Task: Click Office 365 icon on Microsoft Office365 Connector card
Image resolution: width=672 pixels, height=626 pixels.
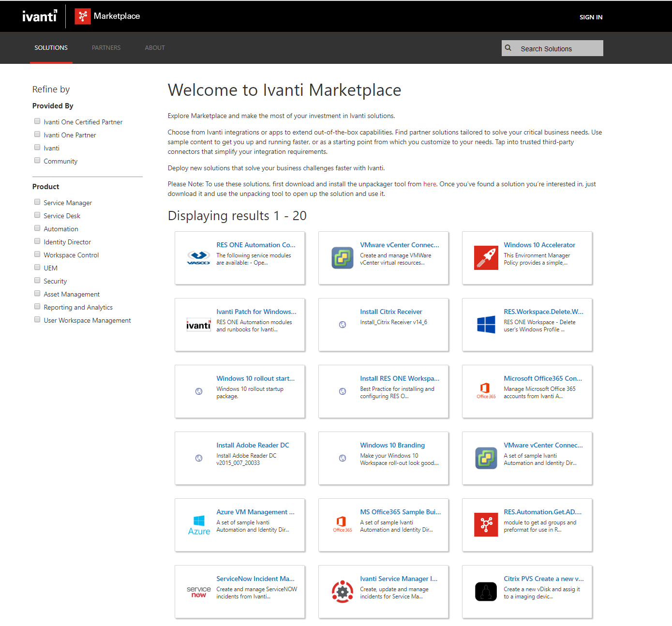Action: (486, 391)
